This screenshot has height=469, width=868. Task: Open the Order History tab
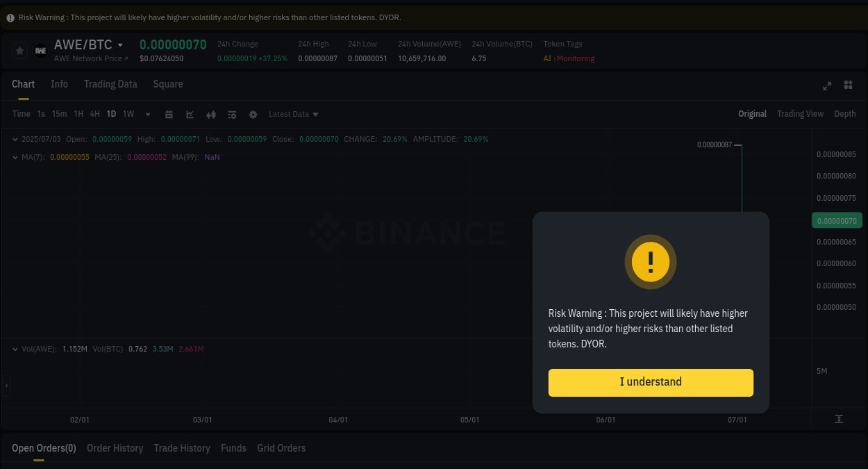115,448
